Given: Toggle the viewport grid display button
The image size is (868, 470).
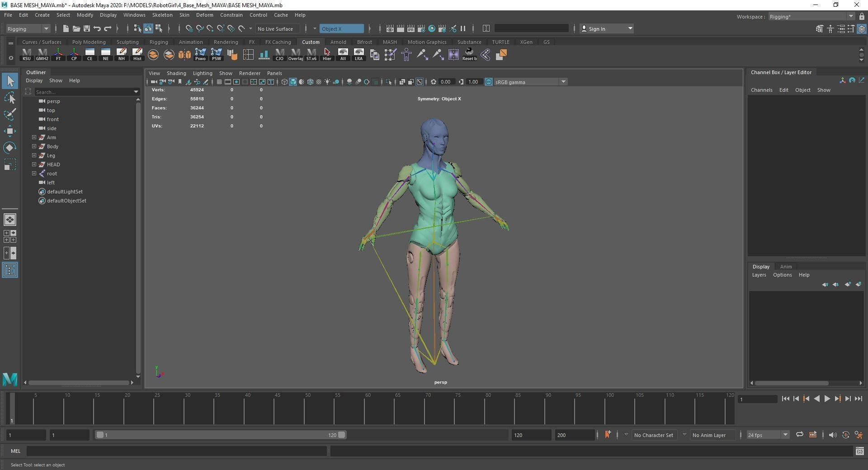Looking at the screenshot, I should [219, 82].
